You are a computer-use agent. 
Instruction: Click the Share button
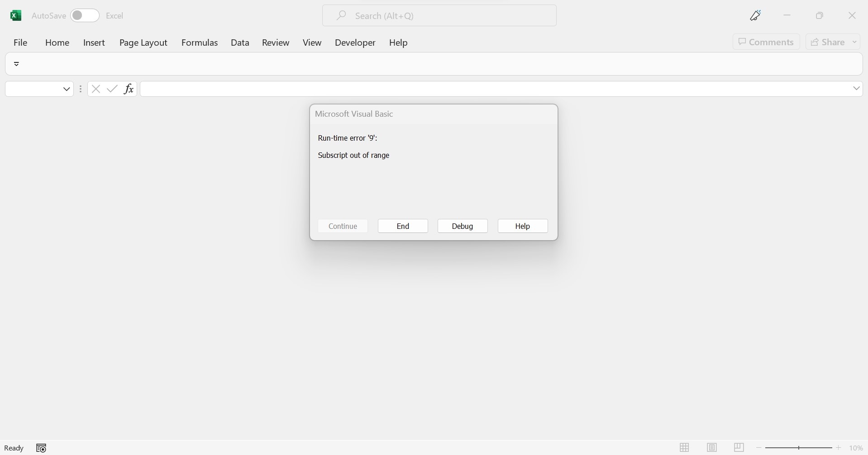828,42
